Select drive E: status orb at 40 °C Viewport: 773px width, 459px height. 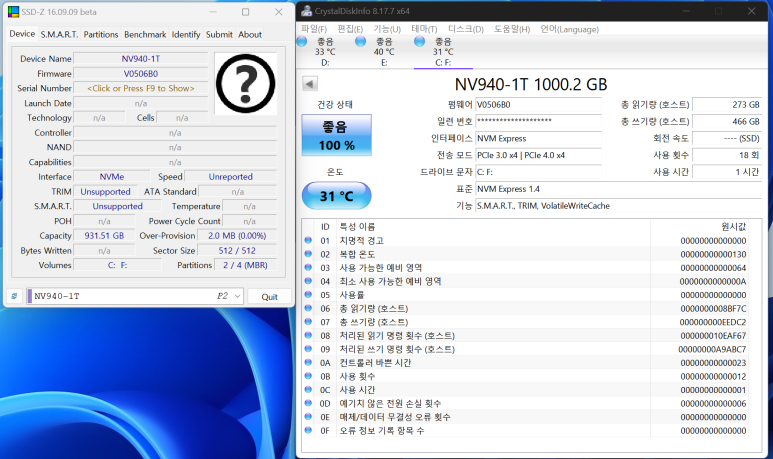(x=361, y=42)
